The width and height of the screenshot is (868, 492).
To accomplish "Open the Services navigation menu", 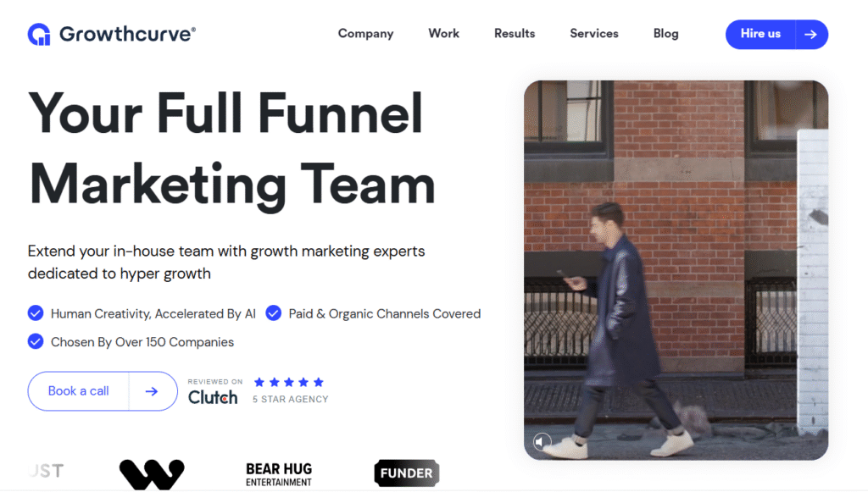I will [593, 34].
